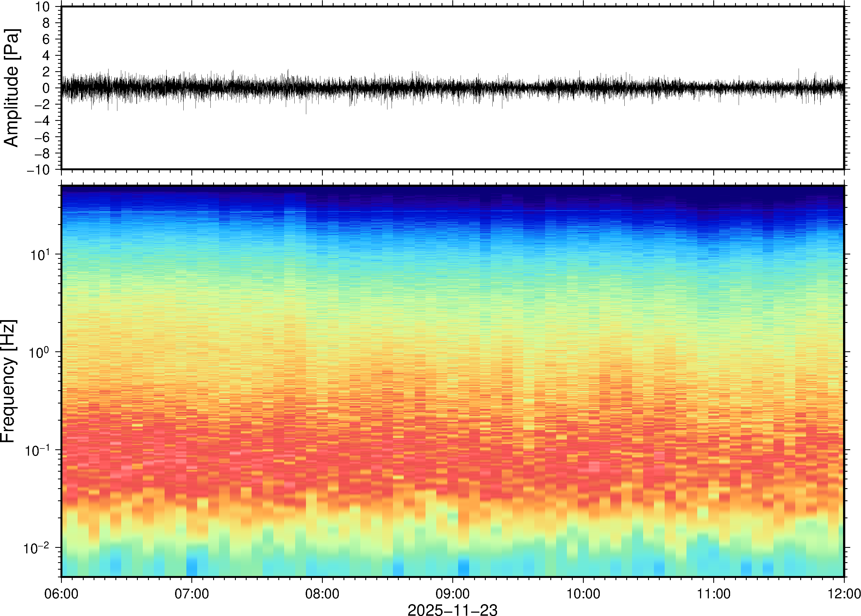Click the 2025-11-23 date label
Screen dimensions: 861x616
pos(452,610)
